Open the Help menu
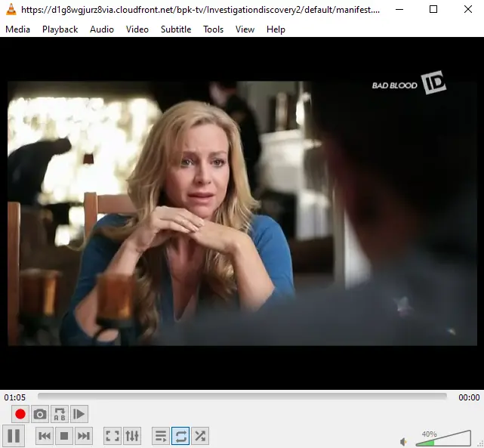Viewport: 484px width, 448px height. (x=276, y=29)
